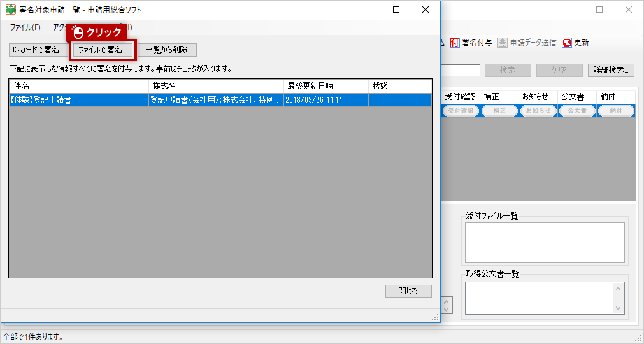
Task: Click the dialog's resize grip corner
Action: click(436, 318)
